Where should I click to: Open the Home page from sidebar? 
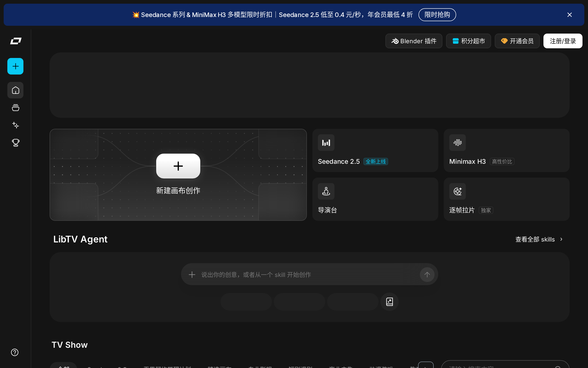pos(15,90)
